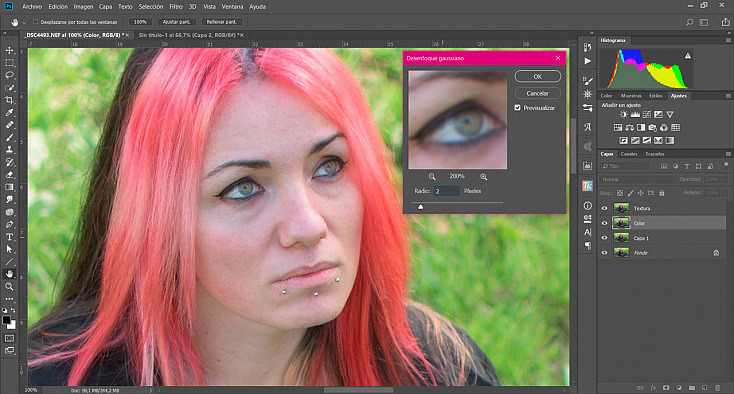Viewport: 734px width, 394px height.
Task: Open the Capas panel options menu
Action: (728, 153)
